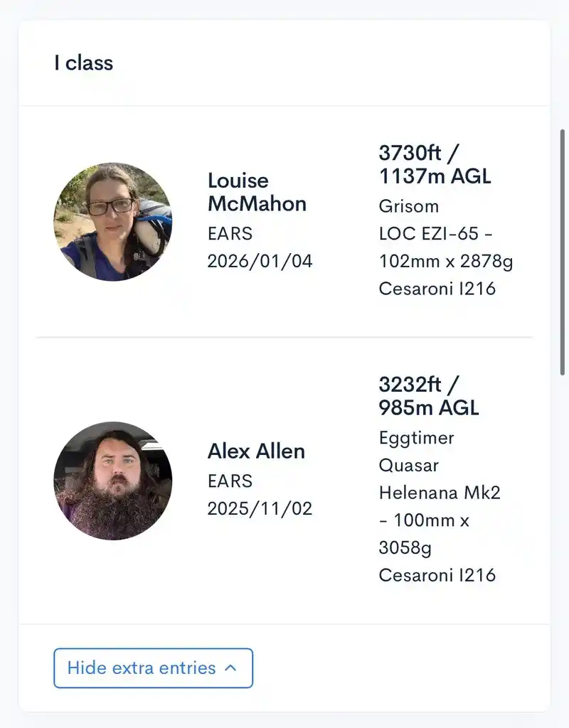Screen dimensions: 569x728
Task: Select the EARS label under Louise McMahon
Action: point(229,233)
